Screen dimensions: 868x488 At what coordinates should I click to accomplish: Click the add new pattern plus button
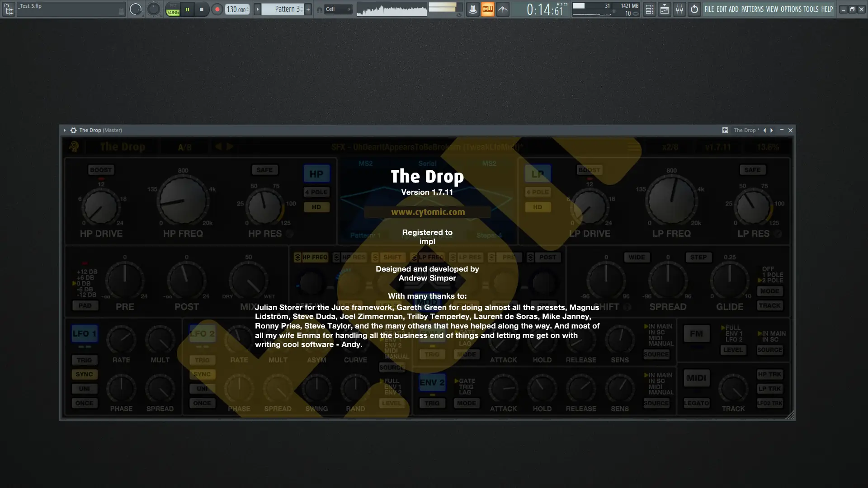coord(308,9)
